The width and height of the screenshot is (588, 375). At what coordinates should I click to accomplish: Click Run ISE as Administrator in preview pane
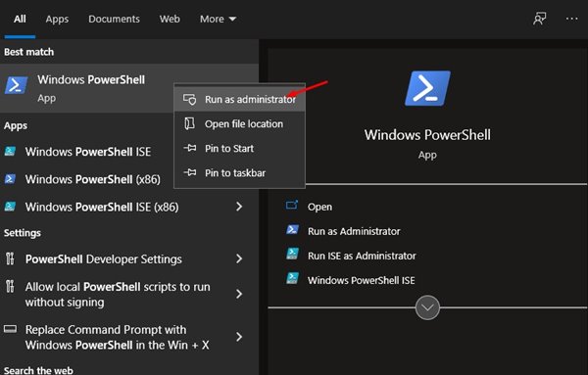[362, 256]
